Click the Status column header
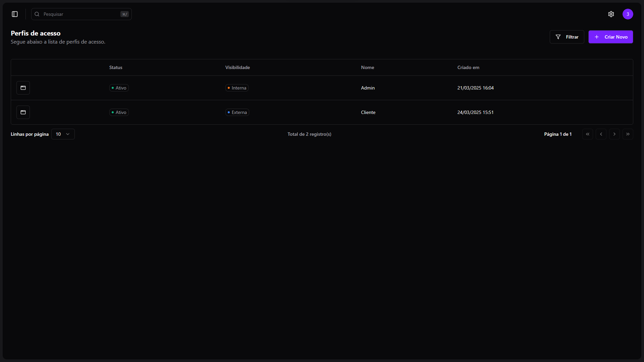This screenshot has width=644, height=362. [x=116, y=67]
